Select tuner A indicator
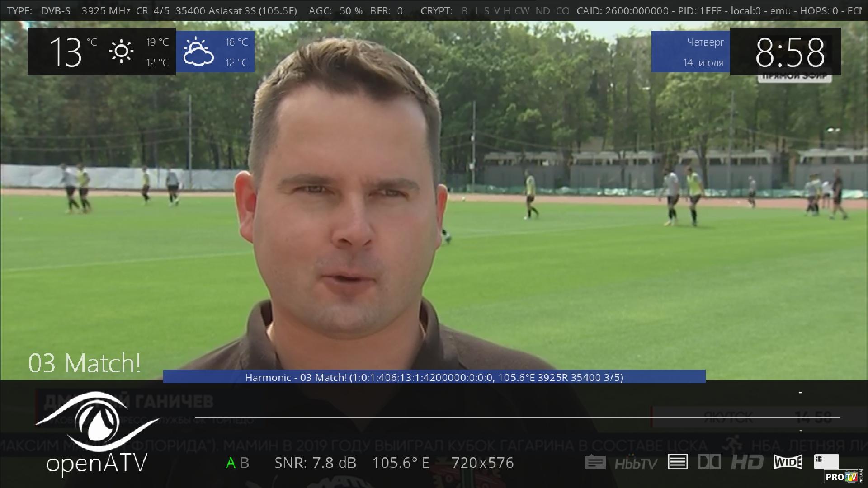868x488 pixels. point(231,463)
